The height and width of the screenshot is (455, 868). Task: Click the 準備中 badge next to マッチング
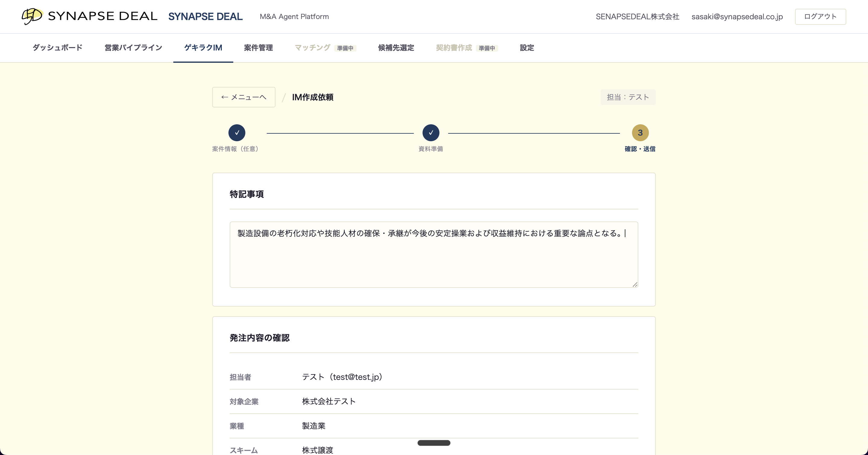coord(345,48)
